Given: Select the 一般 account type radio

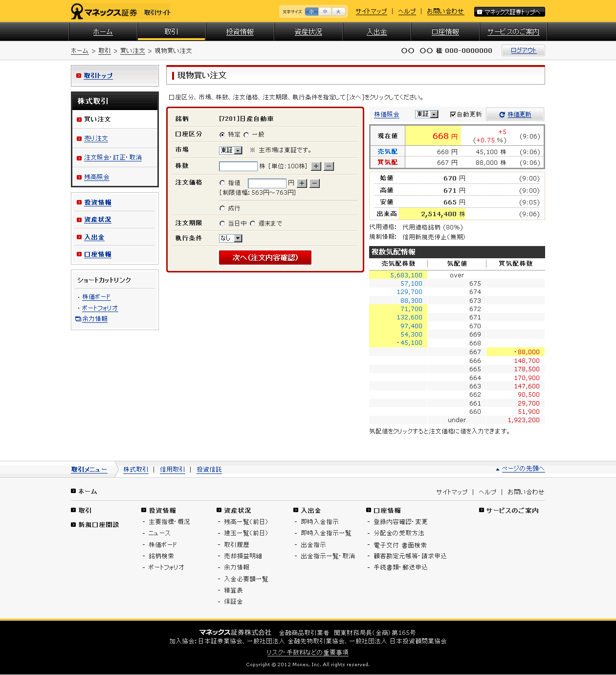Looking at the screenshot, I should click(x=246, y=135).
